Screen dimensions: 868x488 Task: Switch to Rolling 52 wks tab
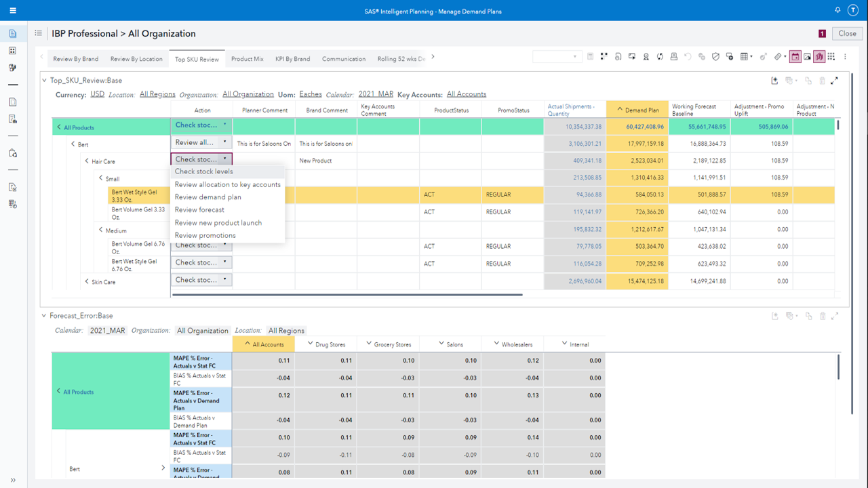401,59
